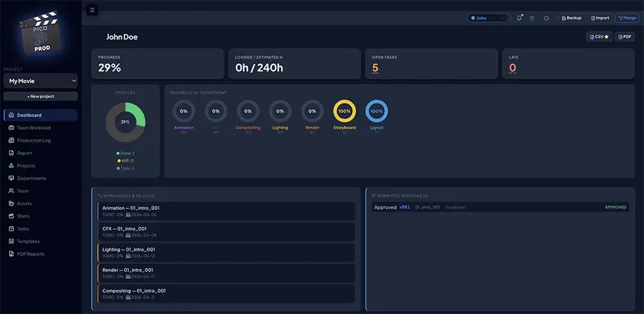Click the Compositing 0% progress ring

pyautogui.click(x=248, y=111)
